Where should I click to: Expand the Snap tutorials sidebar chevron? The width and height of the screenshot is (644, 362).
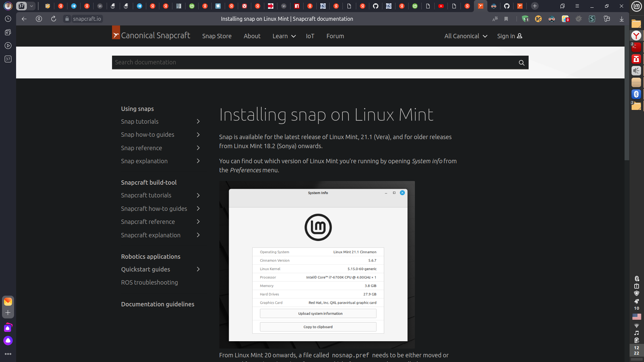pos(198,121)
